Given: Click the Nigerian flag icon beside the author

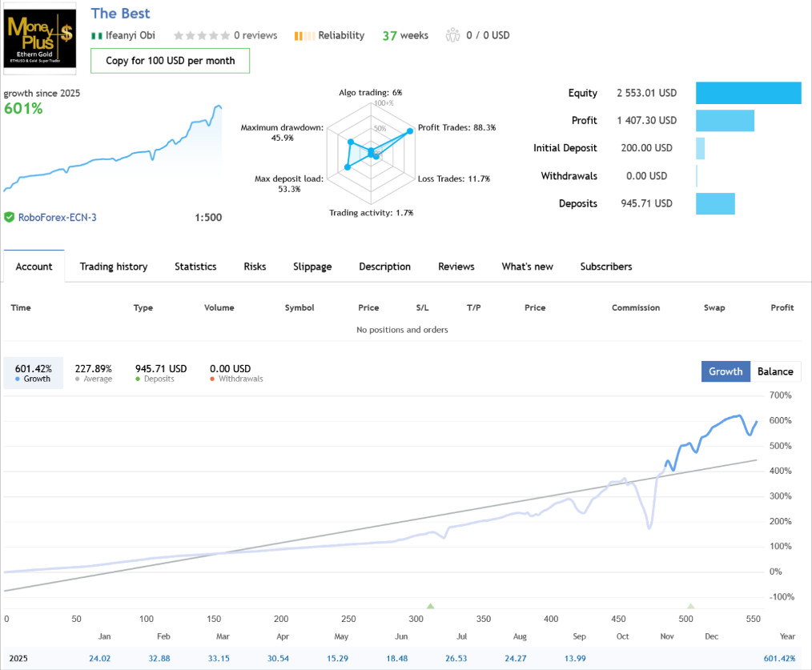Looking at the screenshot, I should [97, 35].
